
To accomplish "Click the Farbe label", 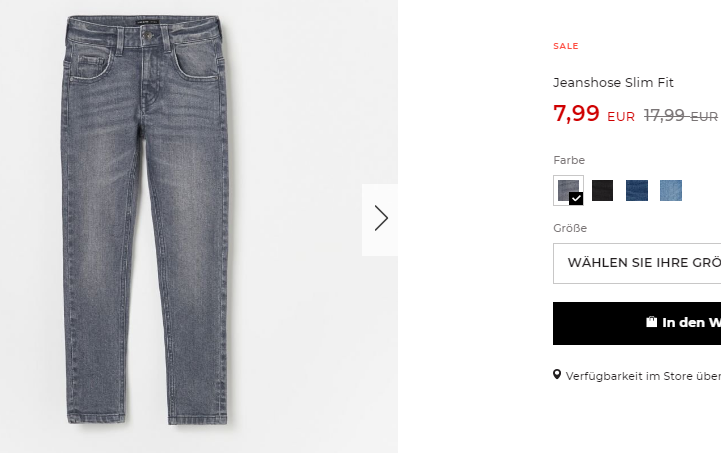I will [569, 160].
